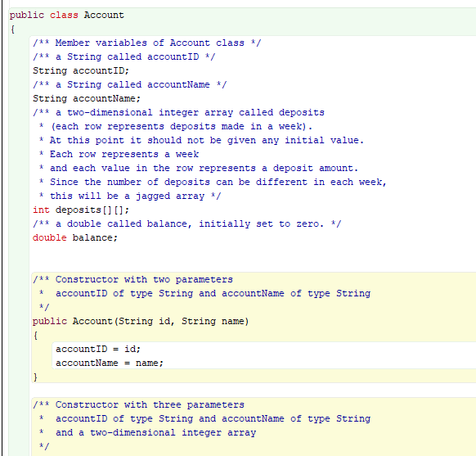Place cursor on 'String accountID;' line
Image resolution: width=476 pixels, height=456 pixels.
pos(81,70)
